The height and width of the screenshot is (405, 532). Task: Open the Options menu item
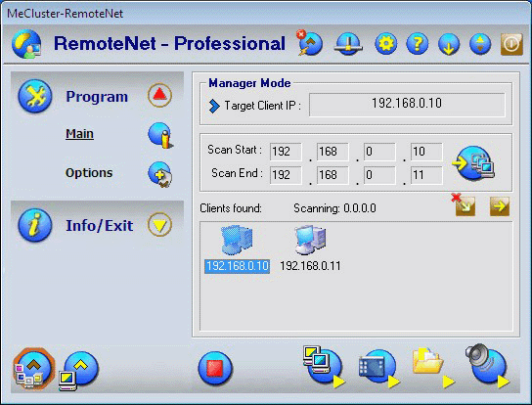pos(89,173)
